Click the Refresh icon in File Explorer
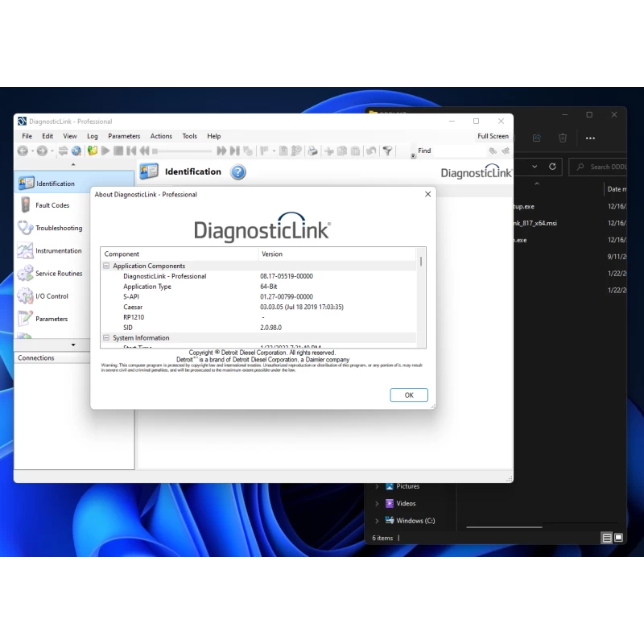 pos(552,167)
